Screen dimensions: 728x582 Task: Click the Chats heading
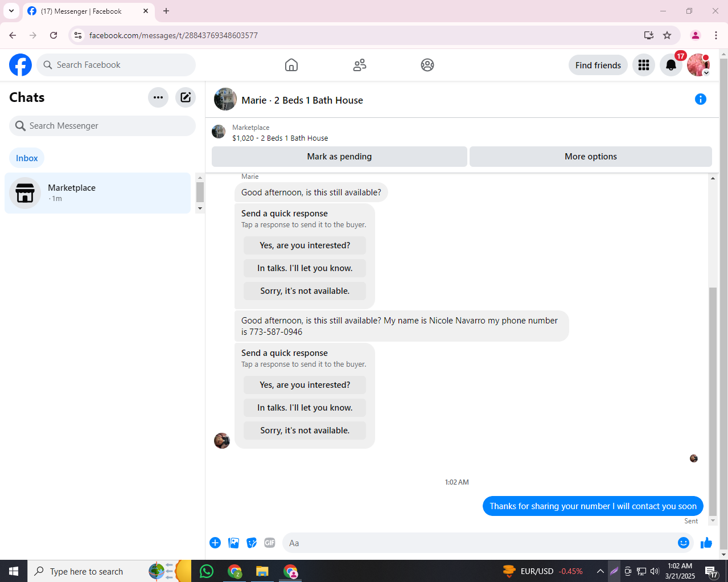pos(27,97)
